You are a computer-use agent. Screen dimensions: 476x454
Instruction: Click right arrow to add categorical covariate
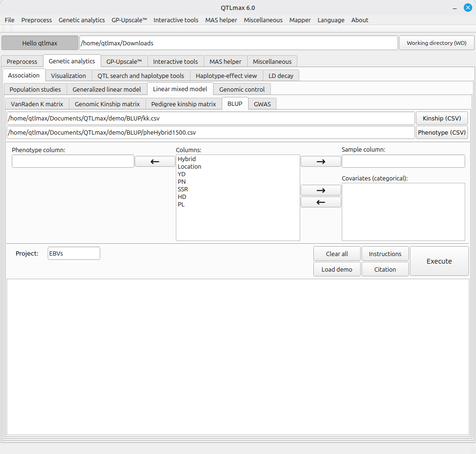click(x=320, y=190)
